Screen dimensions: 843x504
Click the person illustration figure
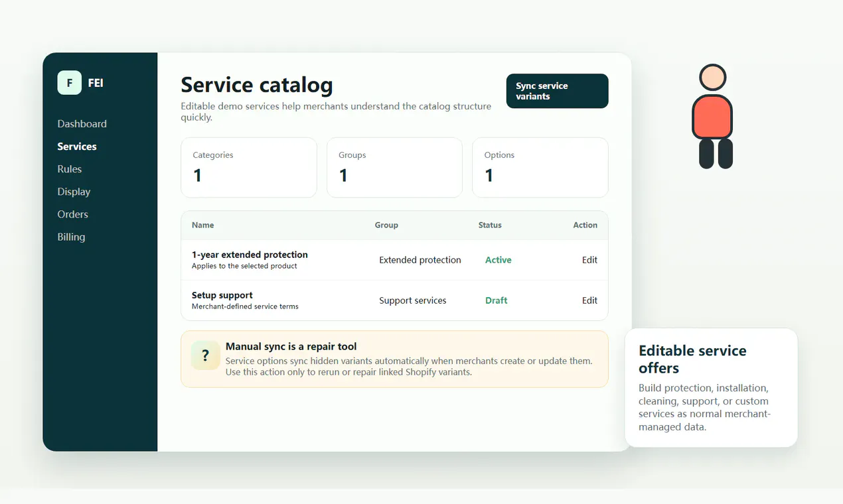pos(713,116)
